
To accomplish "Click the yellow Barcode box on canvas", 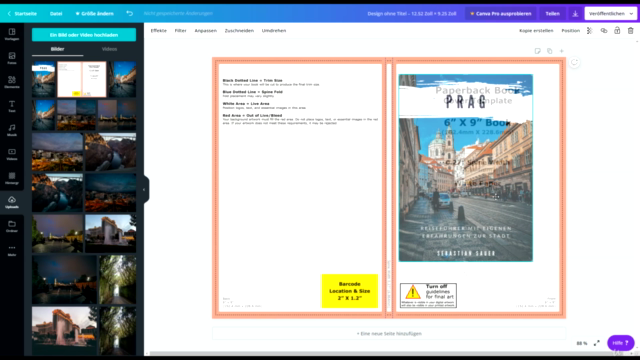I will [350, 291].
